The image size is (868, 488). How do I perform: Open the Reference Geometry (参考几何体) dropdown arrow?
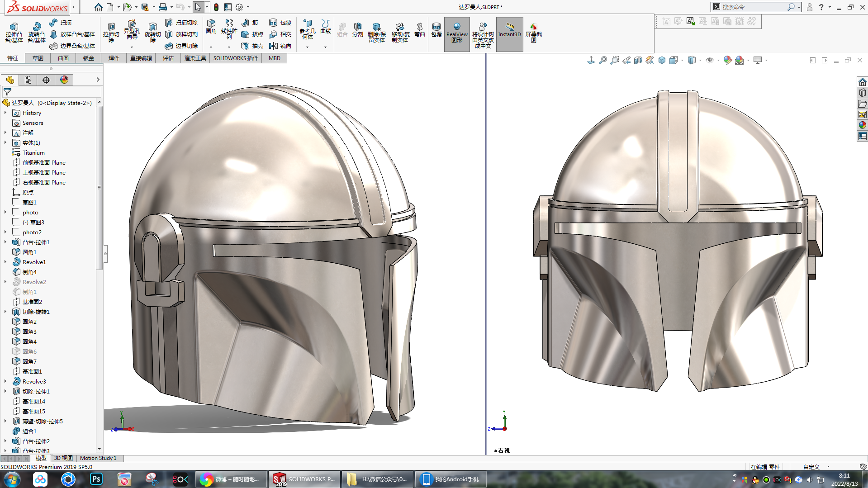click(307, 47)
